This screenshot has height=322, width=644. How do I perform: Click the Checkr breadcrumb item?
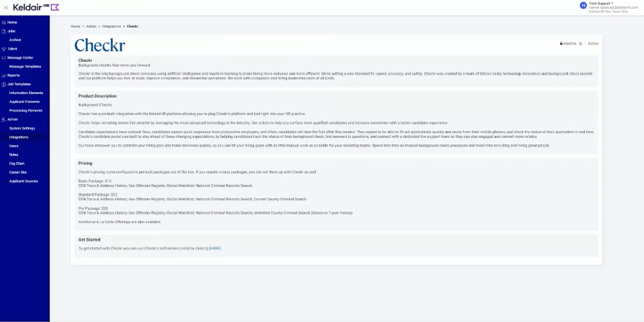point(132,26)
